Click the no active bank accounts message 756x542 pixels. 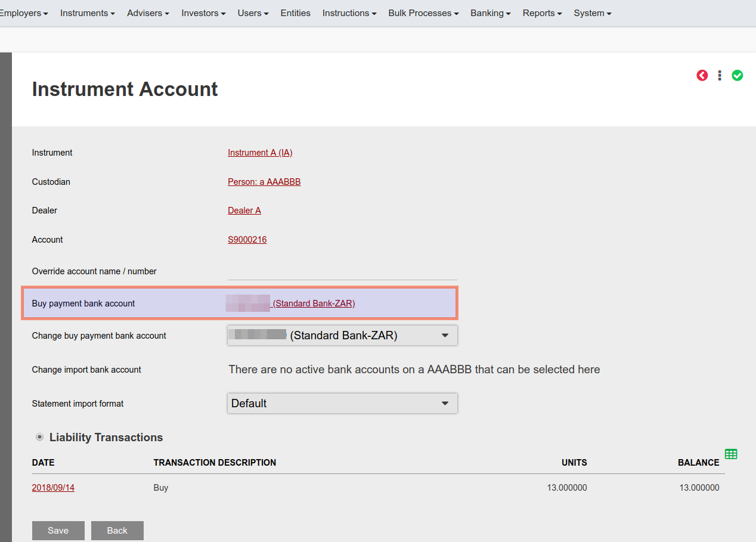[414, 370]
